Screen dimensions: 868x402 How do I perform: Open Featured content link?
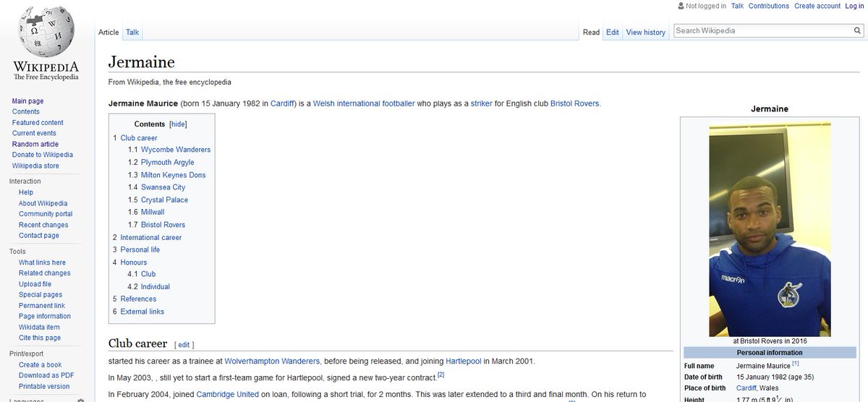click(38, 123)
